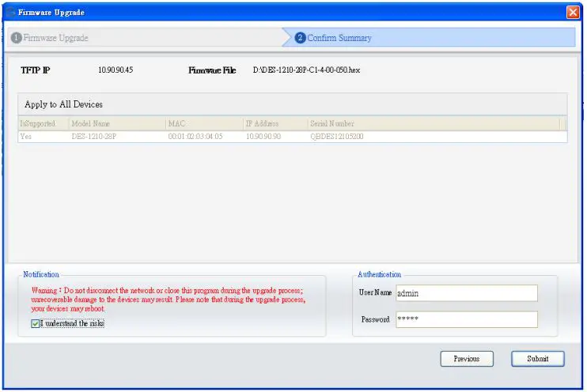Click the Password input field
The image size is (587, 392).
pos(467,319)
